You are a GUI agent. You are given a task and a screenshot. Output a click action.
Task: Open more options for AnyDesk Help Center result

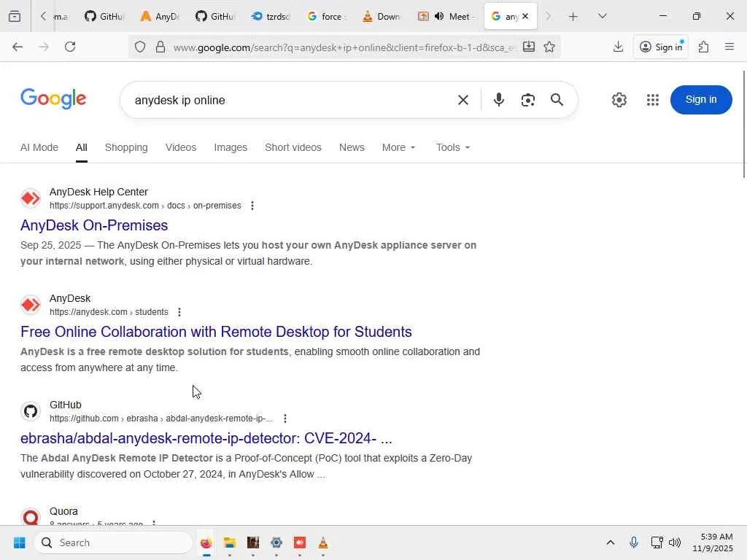click(252, 206)
